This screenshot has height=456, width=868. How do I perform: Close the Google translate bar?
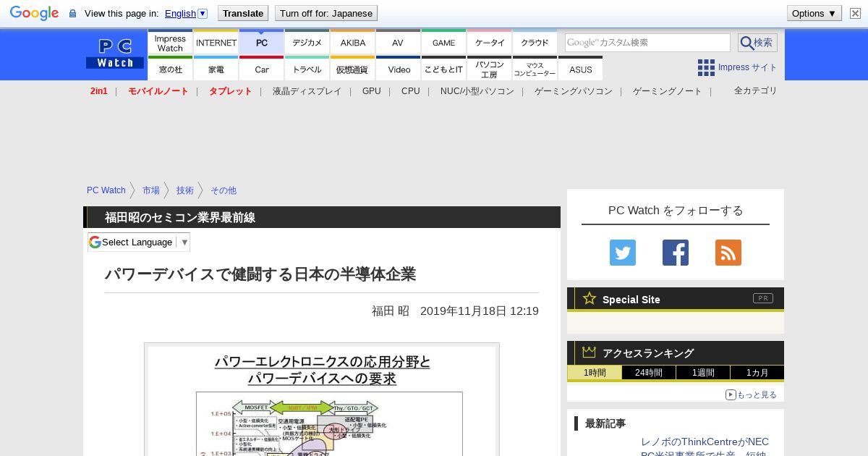[855, 13]
